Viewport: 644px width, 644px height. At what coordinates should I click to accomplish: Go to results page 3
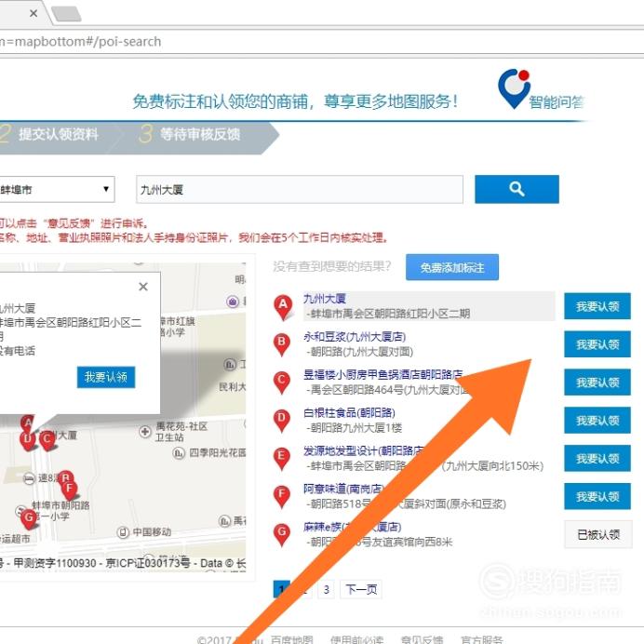pos(326,589)
